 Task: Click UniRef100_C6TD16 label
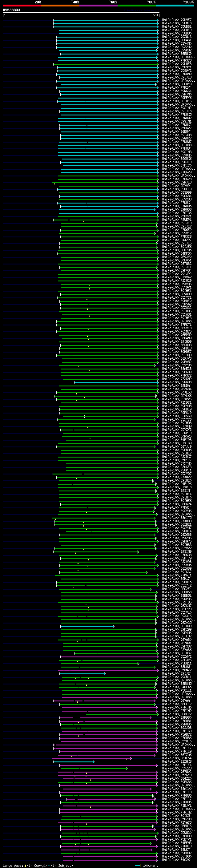[x=177, y=101]
